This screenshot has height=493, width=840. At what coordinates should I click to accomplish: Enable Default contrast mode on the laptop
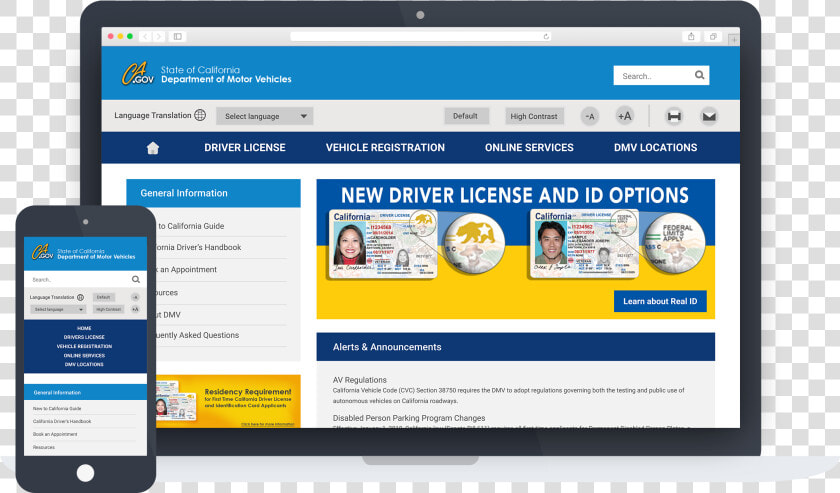pos(466,116)
